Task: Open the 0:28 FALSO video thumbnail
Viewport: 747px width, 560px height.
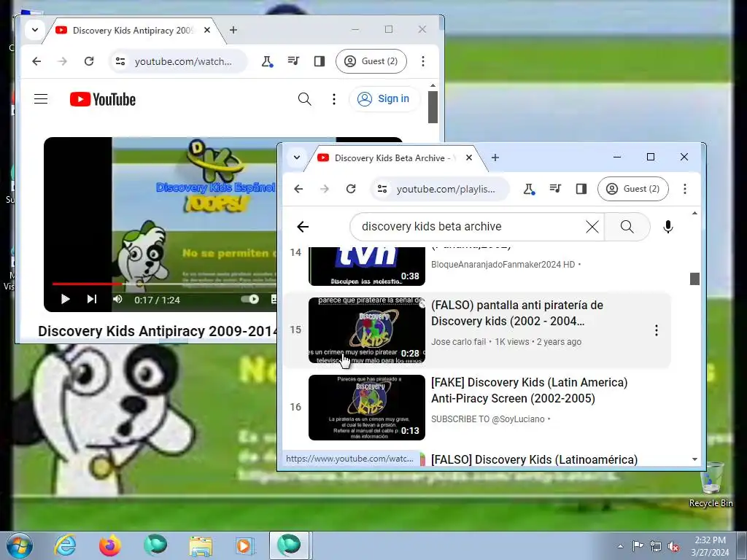Action: (367, 330)
